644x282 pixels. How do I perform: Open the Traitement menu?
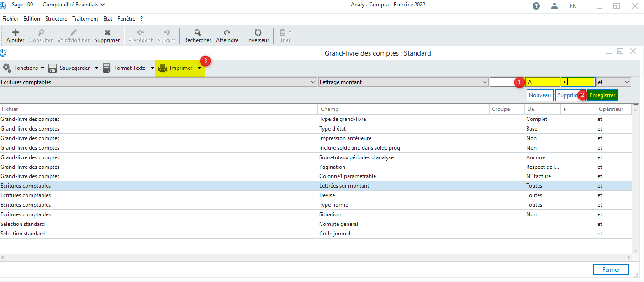click(85, 19)
